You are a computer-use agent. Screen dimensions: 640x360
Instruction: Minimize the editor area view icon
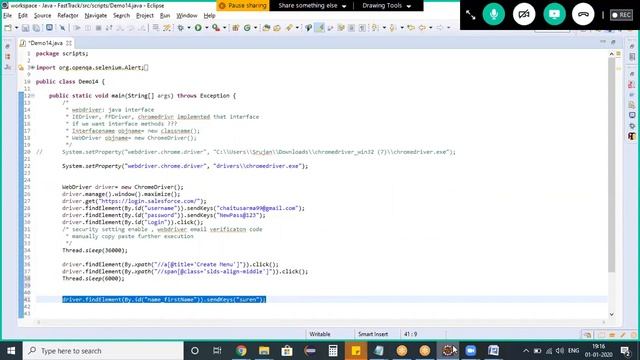pyautogui.click(x=603, y=42)
